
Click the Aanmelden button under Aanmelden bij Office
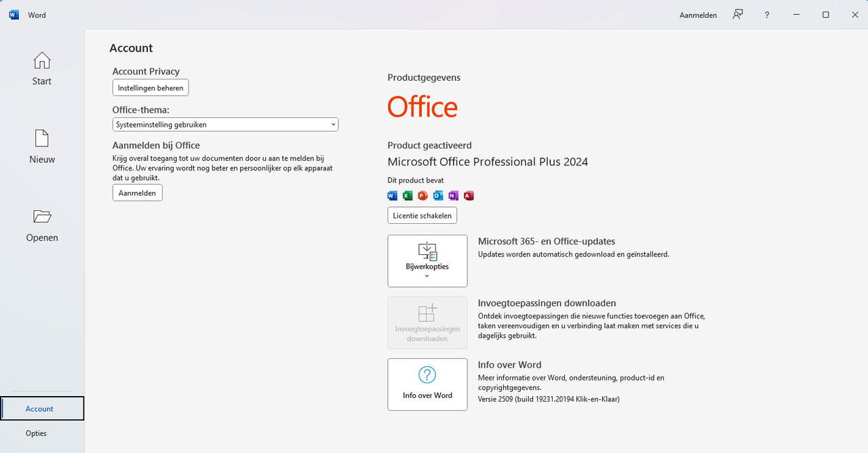pos(137,193)
